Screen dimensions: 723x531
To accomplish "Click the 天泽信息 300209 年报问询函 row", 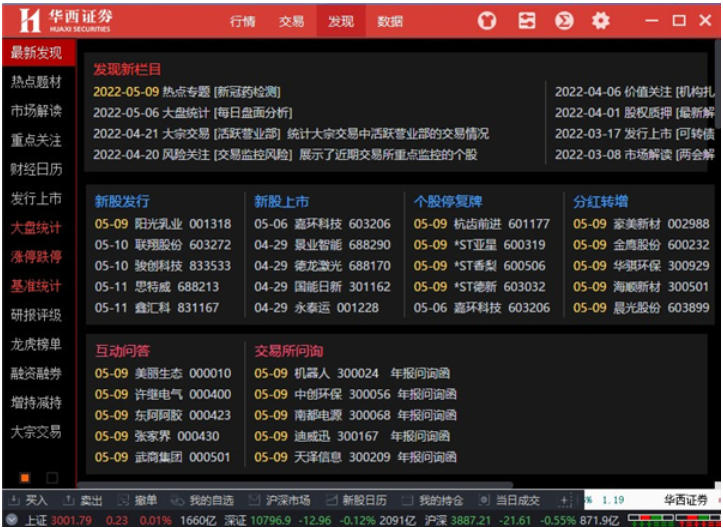I will pos(355,457).
